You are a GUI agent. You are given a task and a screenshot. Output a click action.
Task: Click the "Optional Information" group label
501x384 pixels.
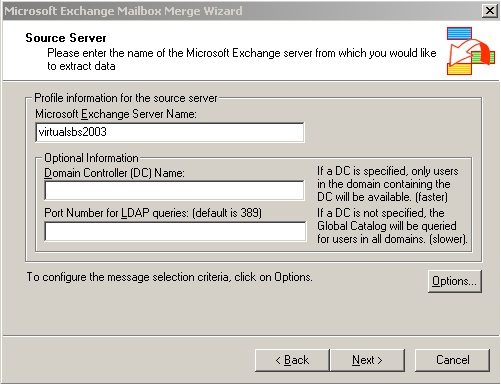click(91, 158)
